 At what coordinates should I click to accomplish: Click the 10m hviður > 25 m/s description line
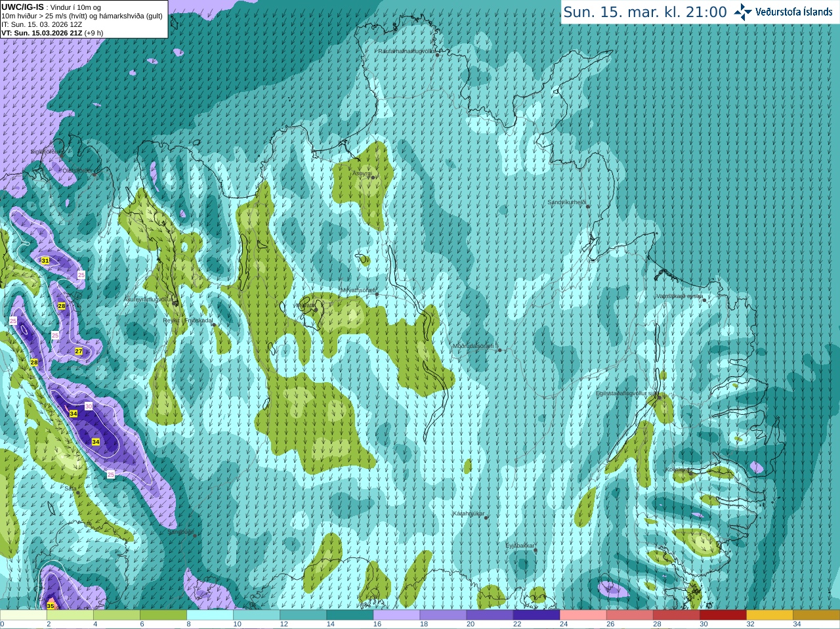coord(82,16)
